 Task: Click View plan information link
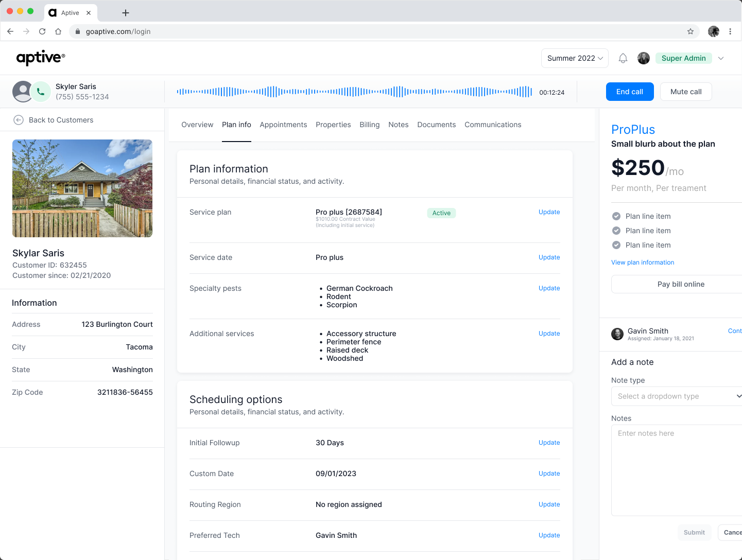point(643,262)
